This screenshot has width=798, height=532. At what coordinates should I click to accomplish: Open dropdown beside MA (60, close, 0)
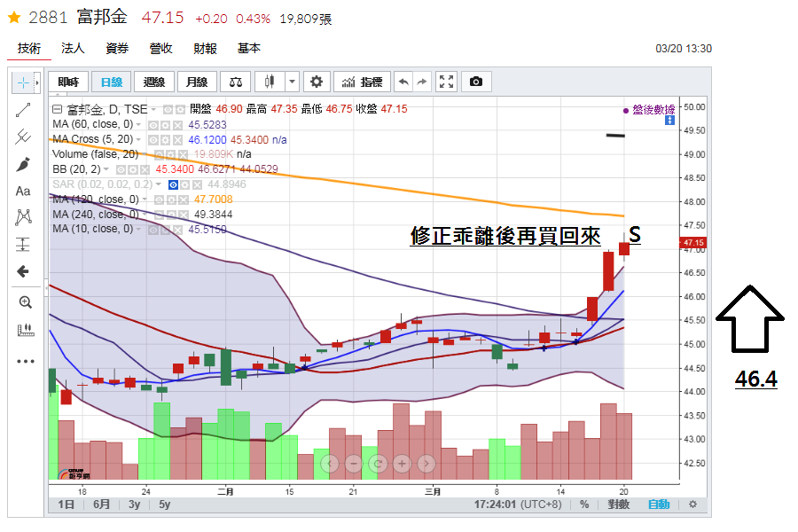138,125
